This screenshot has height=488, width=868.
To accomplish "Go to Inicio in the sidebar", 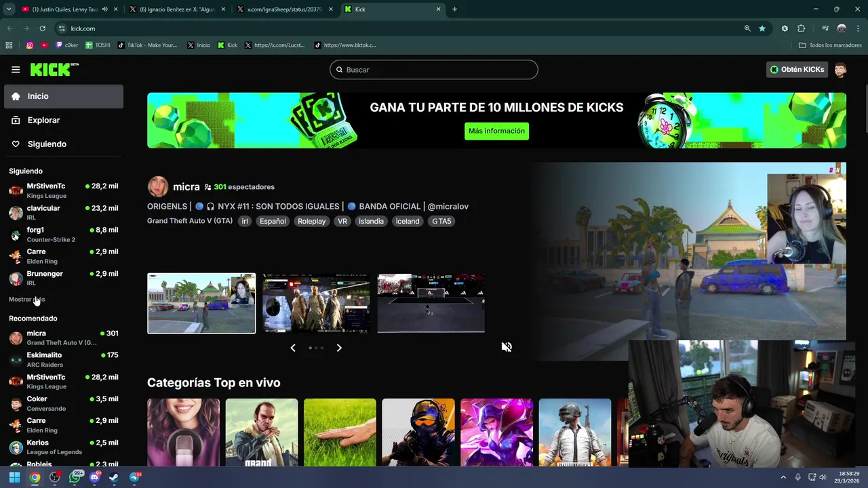I will (x=64, y=96).
